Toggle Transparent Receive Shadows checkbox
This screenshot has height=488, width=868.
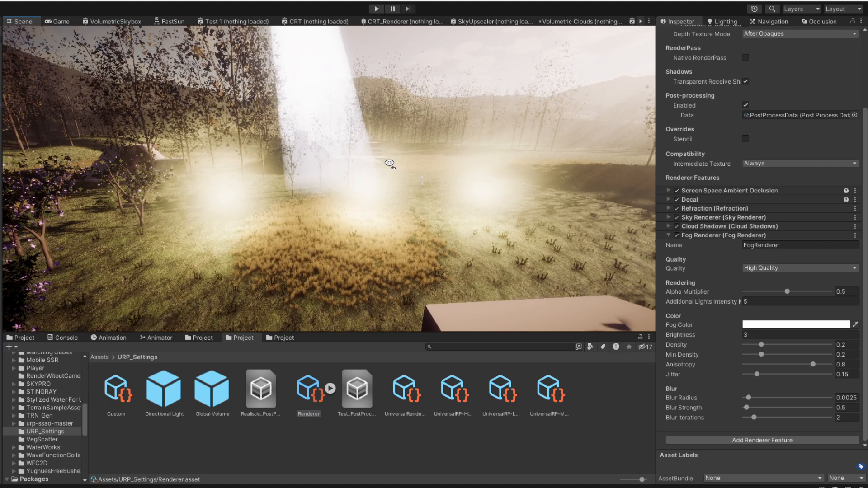[745, 81]
